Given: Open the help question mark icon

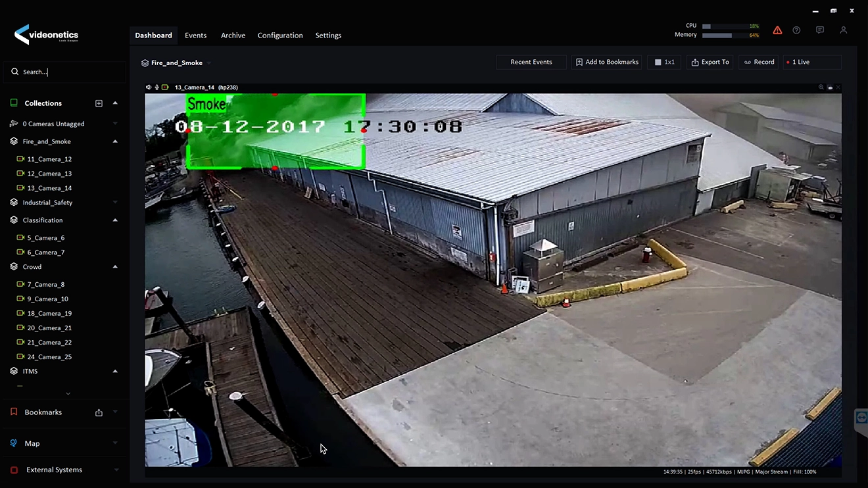Looking at the screenshot, I should [x=796, y=30].
